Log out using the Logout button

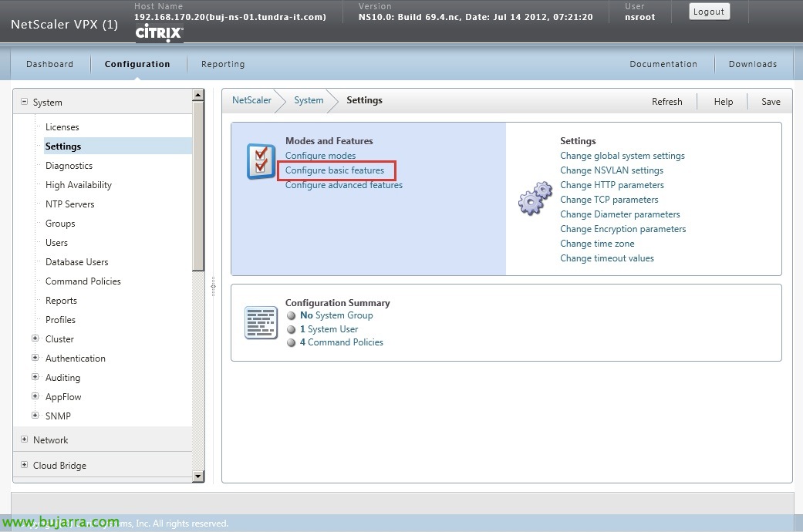(x=709, y=12)
